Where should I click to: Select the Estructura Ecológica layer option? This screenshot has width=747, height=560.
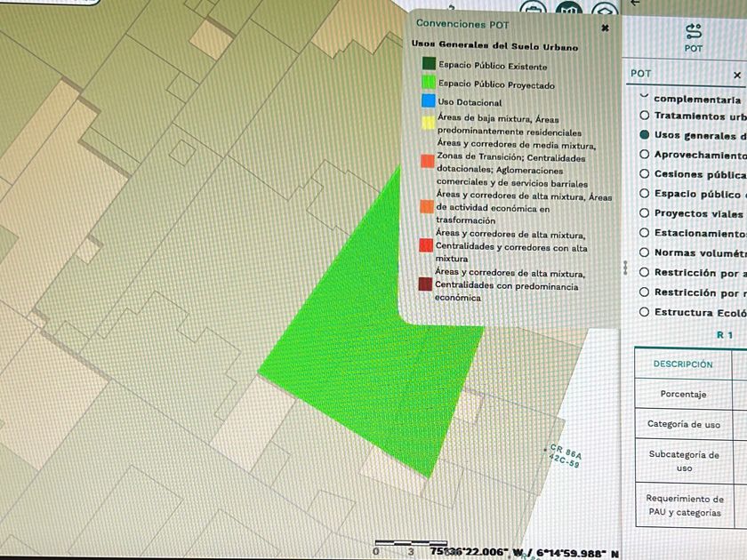pyautogui.click(x=644, y=312)
